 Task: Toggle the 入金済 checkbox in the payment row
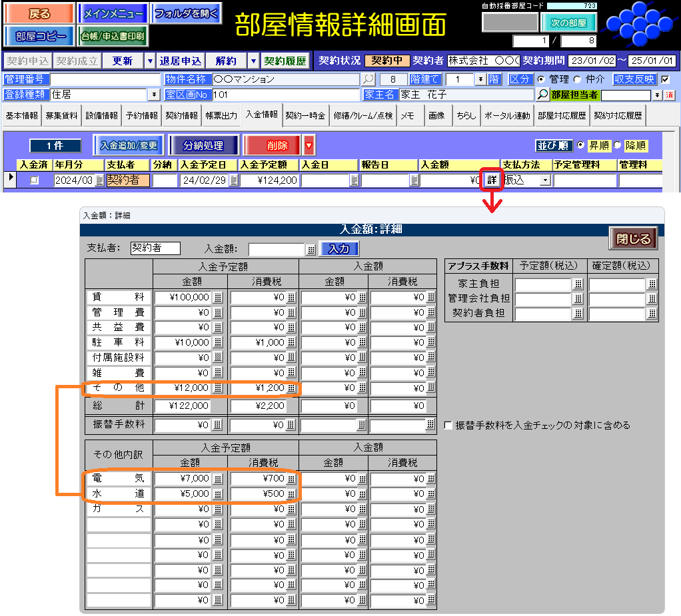click(35, 180)
